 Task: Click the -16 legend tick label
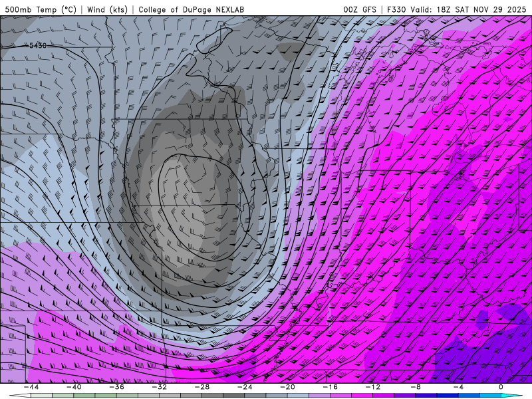coord(330,387)
